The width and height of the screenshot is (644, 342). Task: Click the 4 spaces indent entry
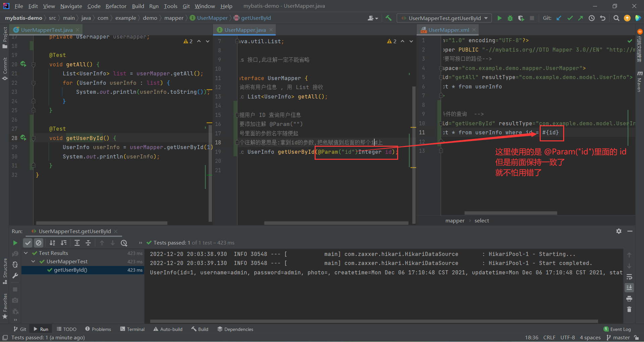590,338
